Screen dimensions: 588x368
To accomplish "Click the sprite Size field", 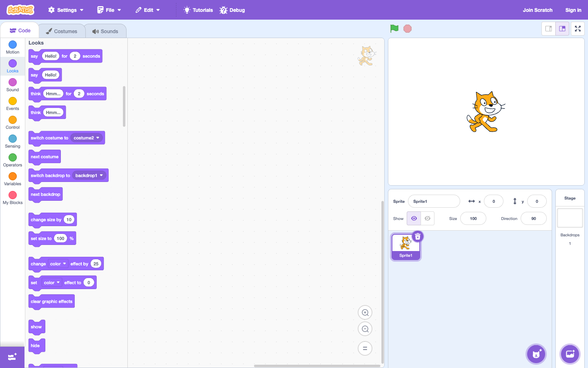I will click(x=473, y=218).
